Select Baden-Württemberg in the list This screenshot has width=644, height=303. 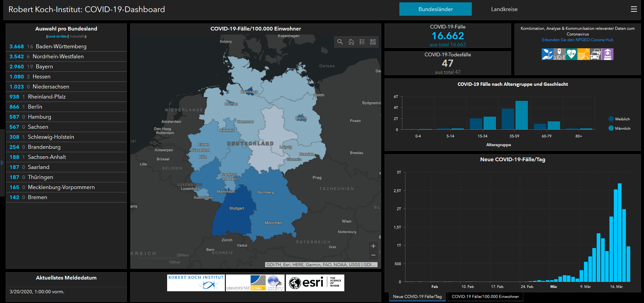(66, 46)
